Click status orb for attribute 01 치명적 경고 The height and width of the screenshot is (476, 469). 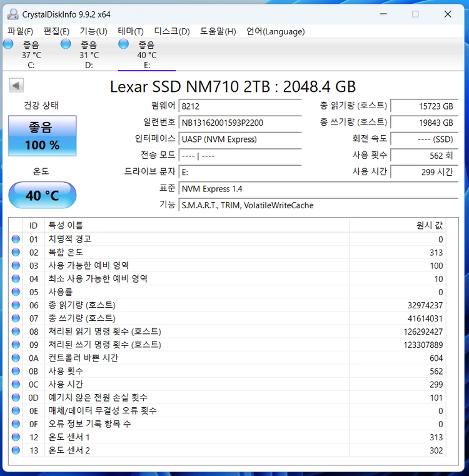[x=16, y=239]
